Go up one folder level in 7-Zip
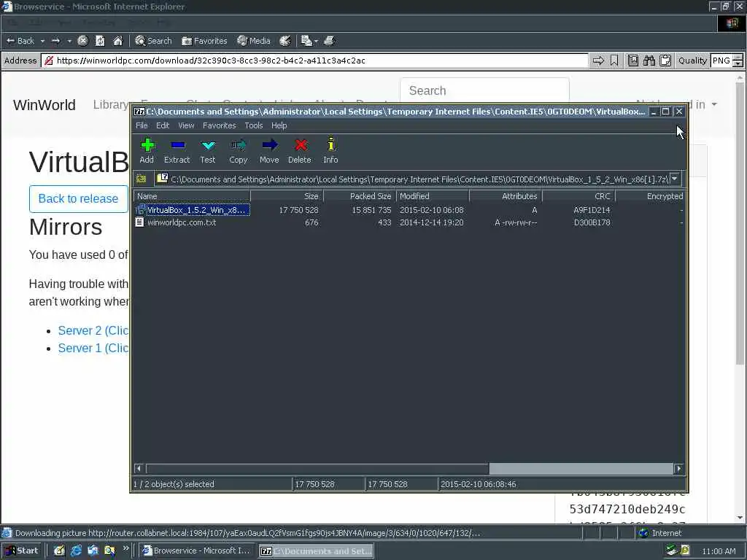 pos(141,179)
